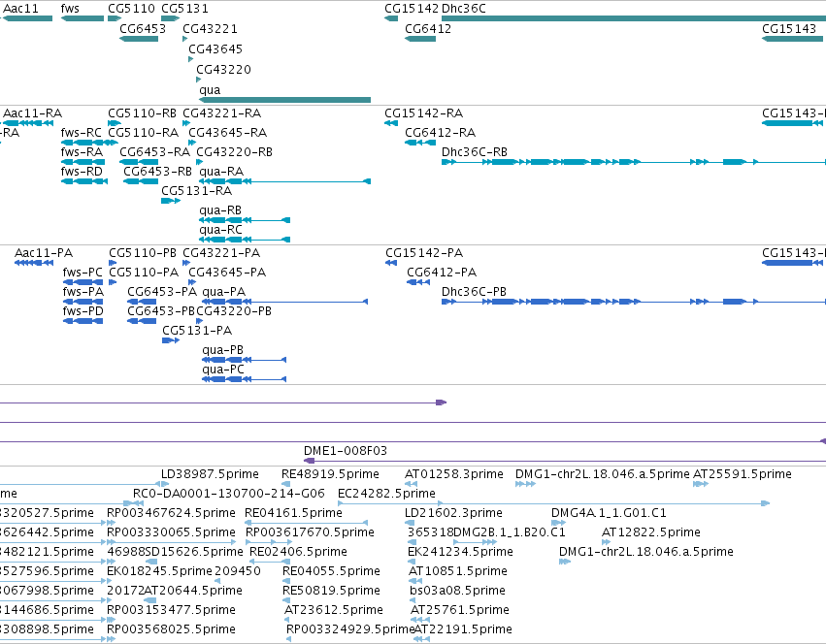Select the Dhc36C gene label
Viewport: 826px width, 644px height.
[464, 9]
